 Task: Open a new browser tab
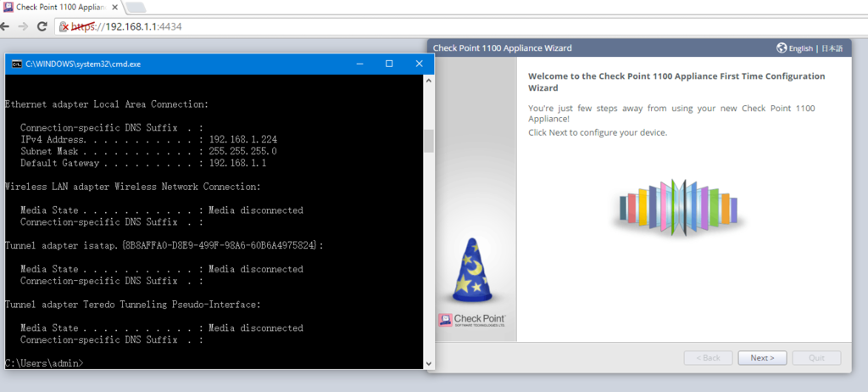pyautogui.click(x=136, y=7)
